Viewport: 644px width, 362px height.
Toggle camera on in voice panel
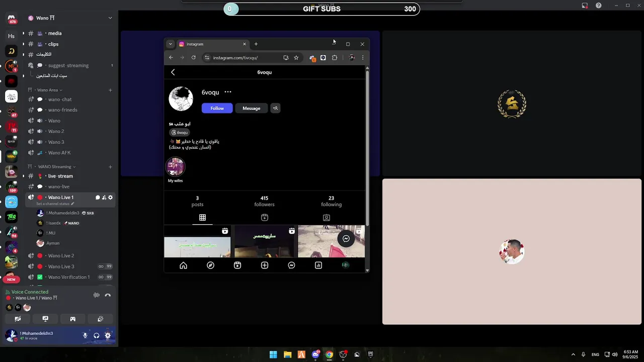click(18, 319)
